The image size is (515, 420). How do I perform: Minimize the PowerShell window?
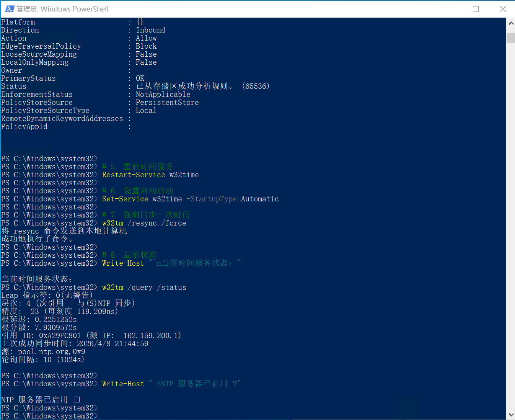tap(449, 9)
